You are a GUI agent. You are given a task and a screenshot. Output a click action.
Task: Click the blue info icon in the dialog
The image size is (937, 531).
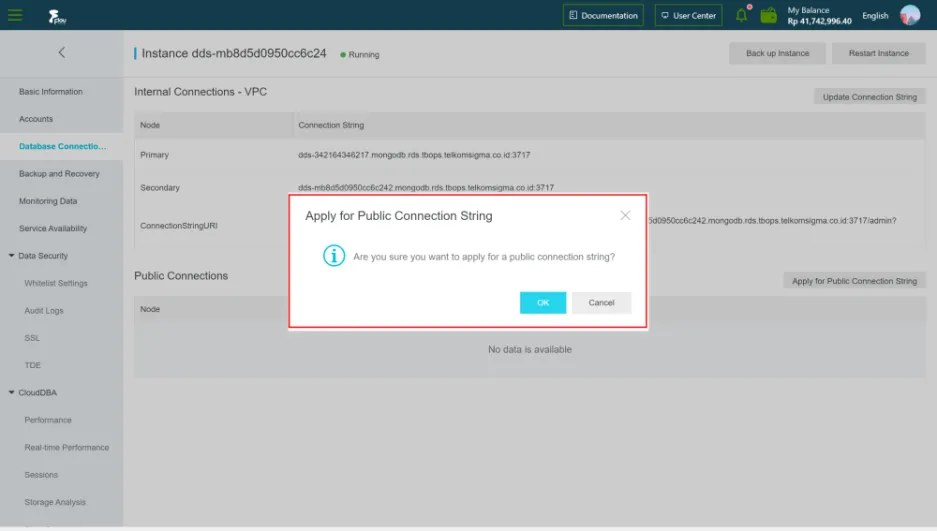pyautogui.click(x=334, y=256)
